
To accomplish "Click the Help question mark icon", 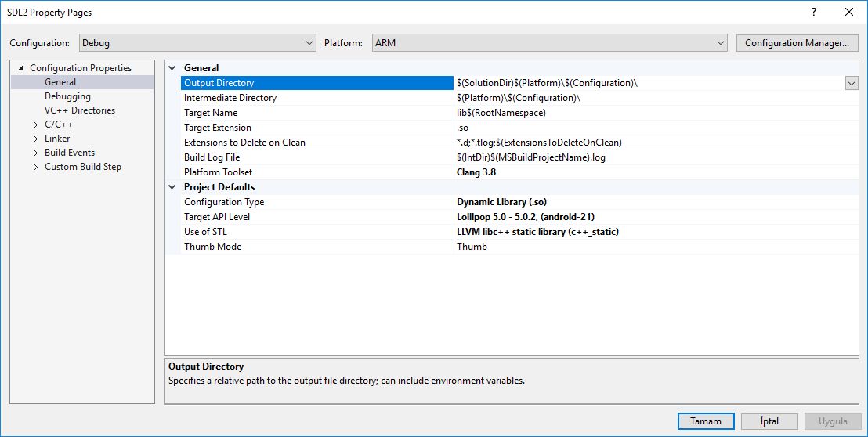I will pos(815,12).
